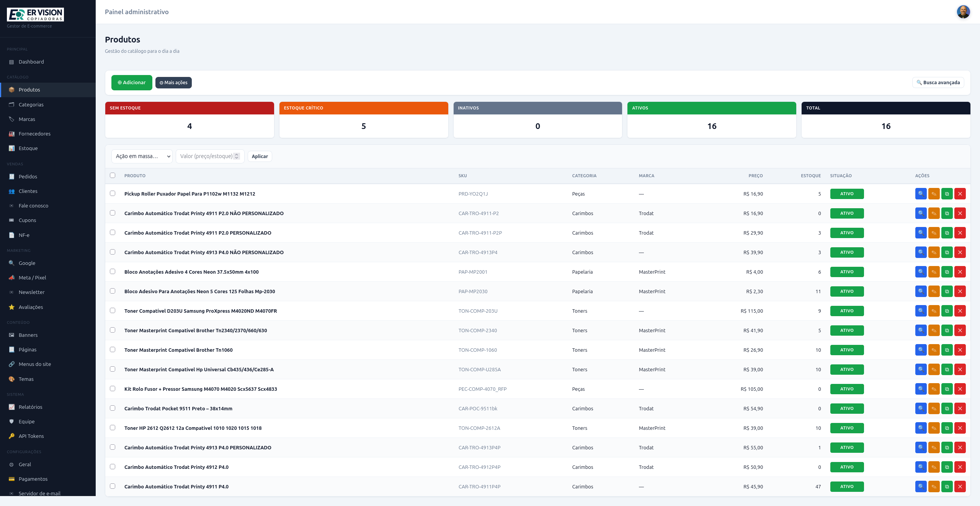Click the Aplicar button
The width and height of the screenshot is (980, 506).
pos(260,157)
